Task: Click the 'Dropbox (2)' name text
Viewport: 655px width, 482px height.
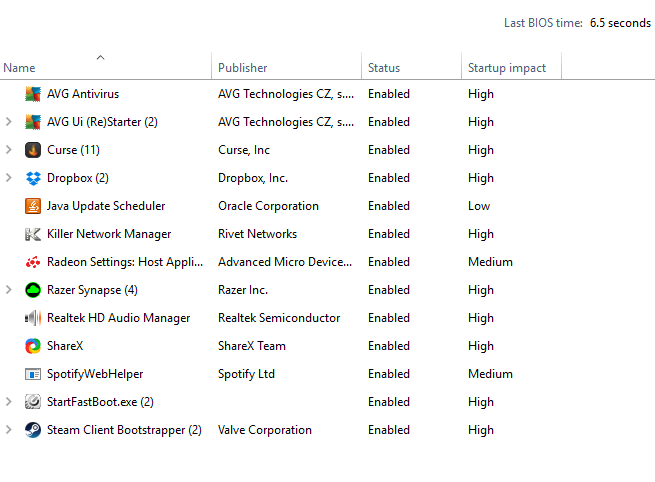Action: [x=78, y=178]
